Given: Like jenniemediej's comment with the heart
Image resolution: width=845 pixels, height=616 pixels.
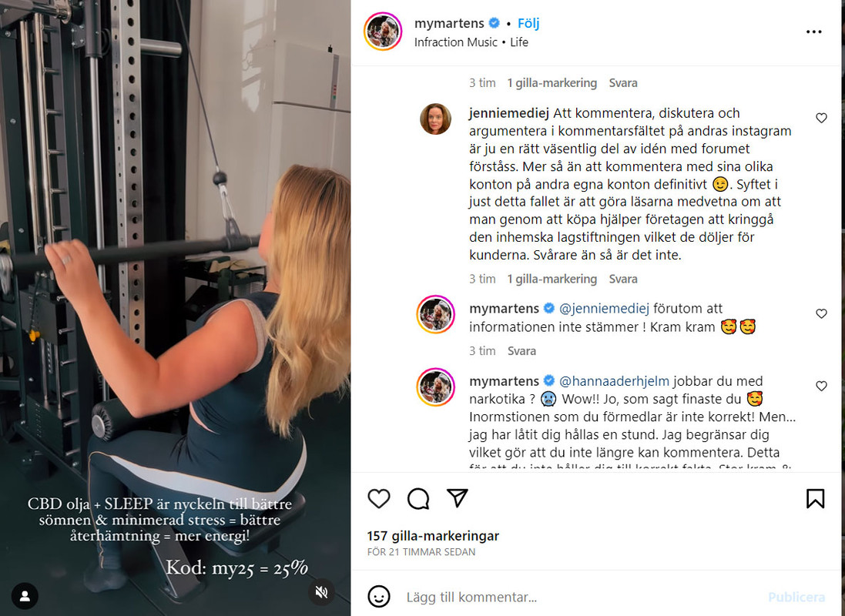Looking at the screenshot, I should pos(821,118).
